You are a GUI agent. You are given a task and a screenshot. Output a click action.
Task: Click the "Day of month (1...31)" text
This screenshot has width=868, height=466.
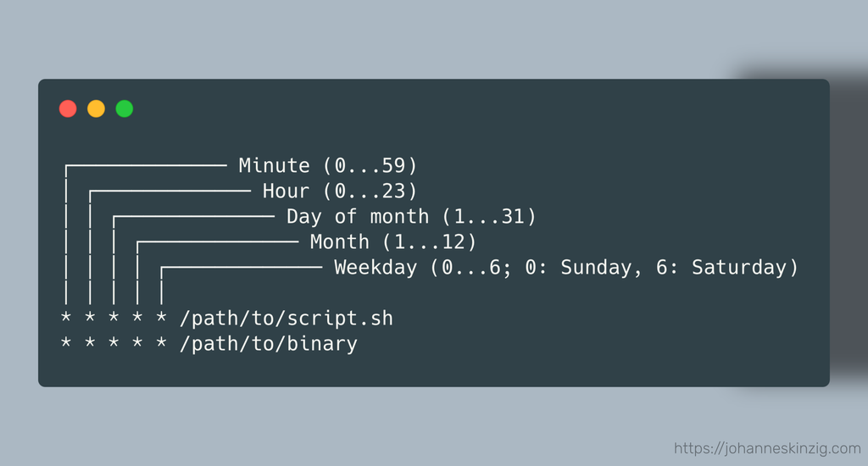pos(411,217)
